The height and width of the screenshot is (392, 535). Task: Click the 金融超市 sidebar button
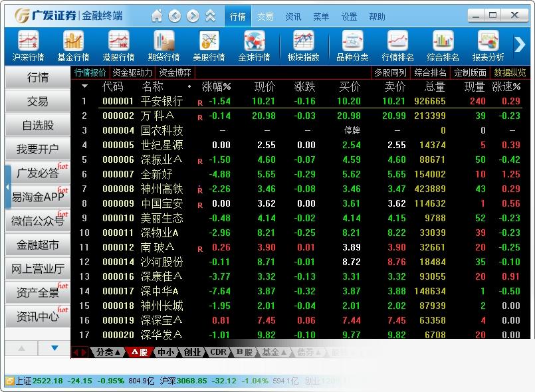click(38, 245)
